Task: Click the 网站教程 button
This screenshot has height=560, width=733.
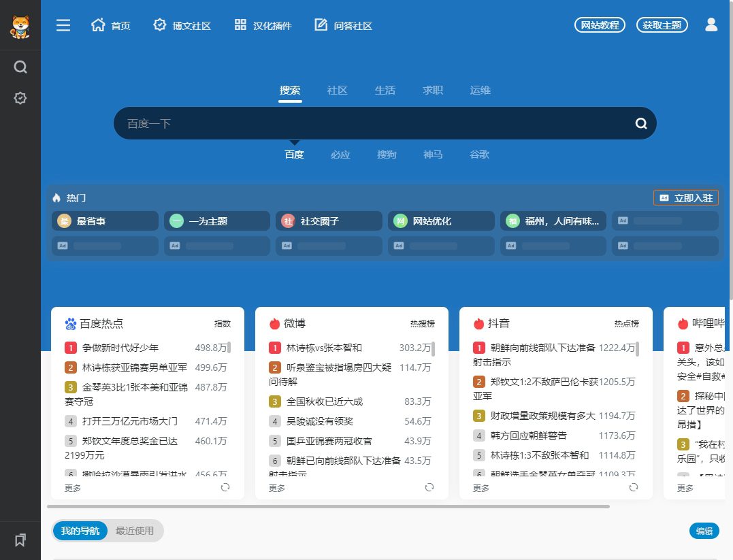Action: (600, 25)
